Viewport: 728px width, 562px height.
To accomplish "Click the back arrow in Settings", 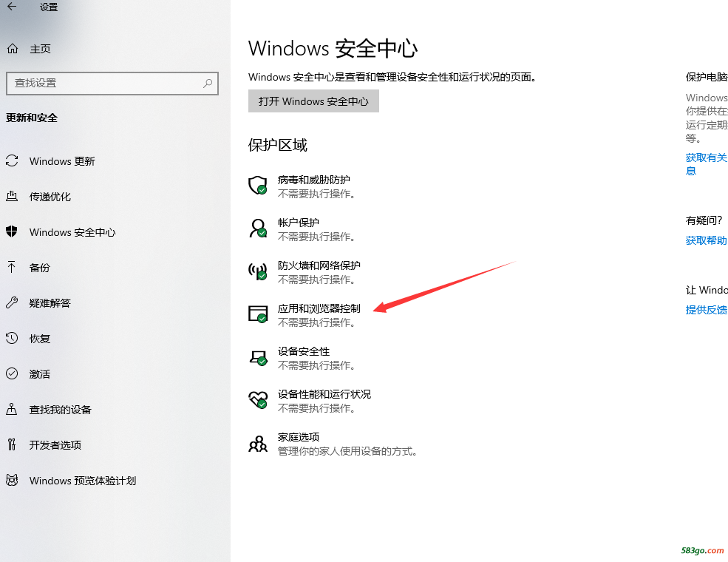I will pos(12,7).
